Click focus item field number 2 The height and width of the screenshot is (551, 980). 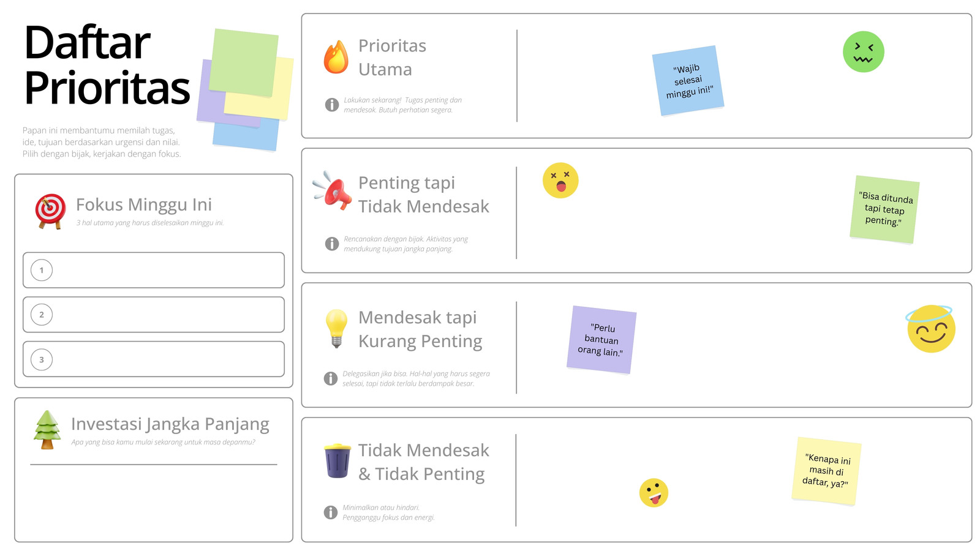click(x=154, y=315)
